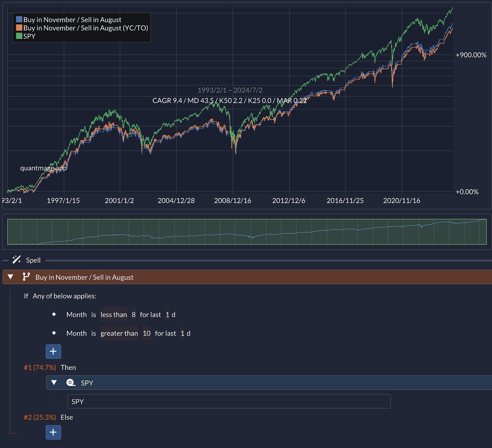The image size is (492, 448).
Task: Collapse the SPY group under Then
Action: click(54, 382)
